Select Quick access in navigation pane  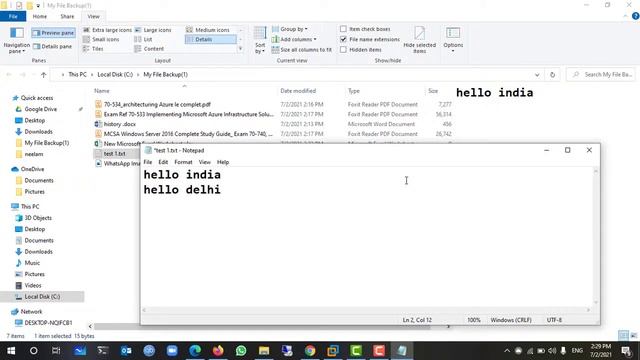(x=37, y=98)
